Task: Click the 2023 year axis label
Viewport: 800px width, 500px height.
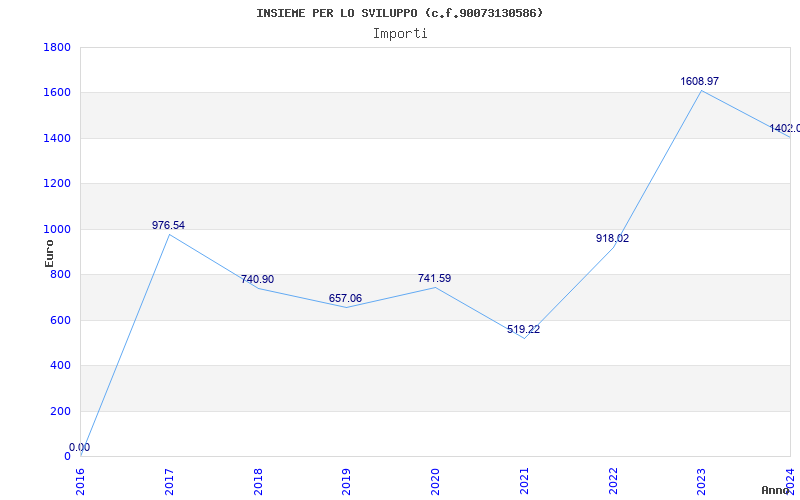Action: pos(702,482)
